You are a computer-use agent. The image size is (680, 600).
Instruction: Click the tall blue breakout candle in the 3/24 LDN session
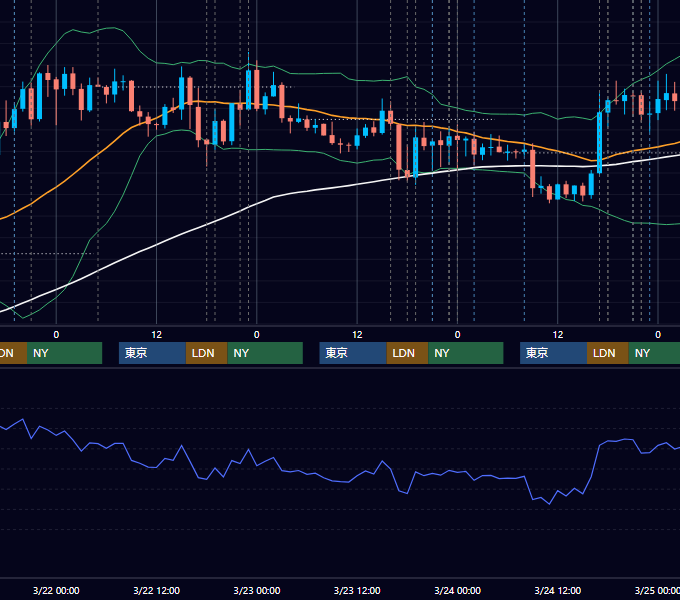[599, 142]
